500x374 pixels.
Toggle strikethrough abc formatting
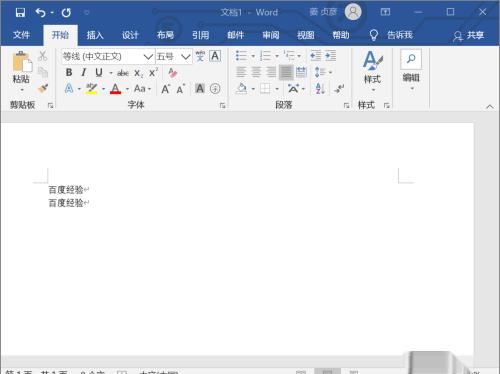click(x=123, y=73)
